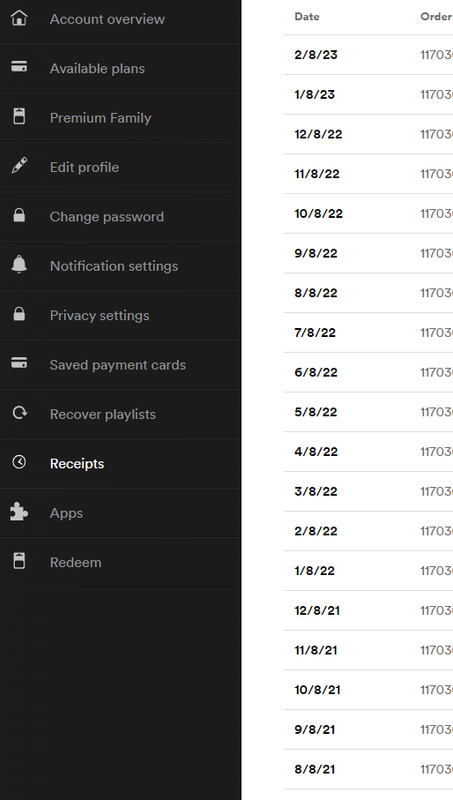The image size is (453, 800).
Task: Click the refresh icon beside Recover playlists
Action: [x=19, y=413]
